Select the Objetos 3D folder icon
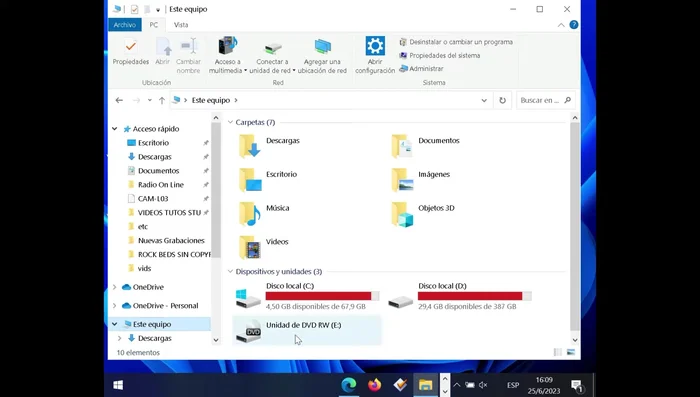The width and height of the screenshot is (700, 397). (402, 214)
